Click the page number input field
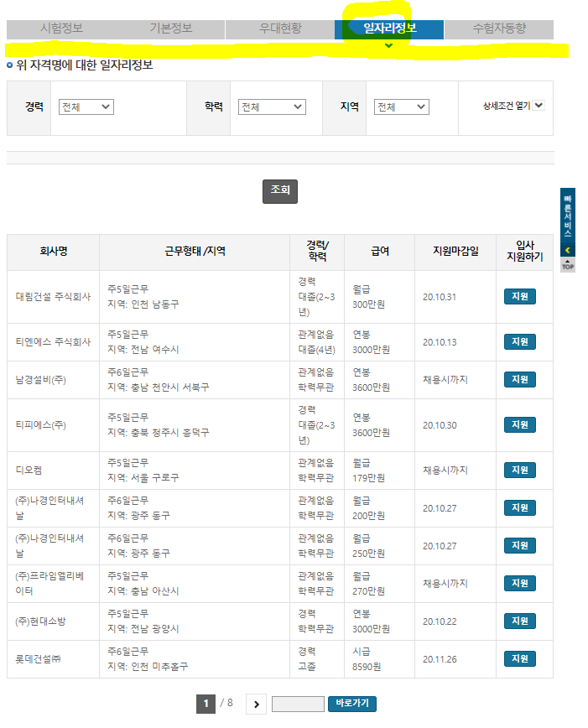This screenshot has height=728, width=588. coord(298,704)
